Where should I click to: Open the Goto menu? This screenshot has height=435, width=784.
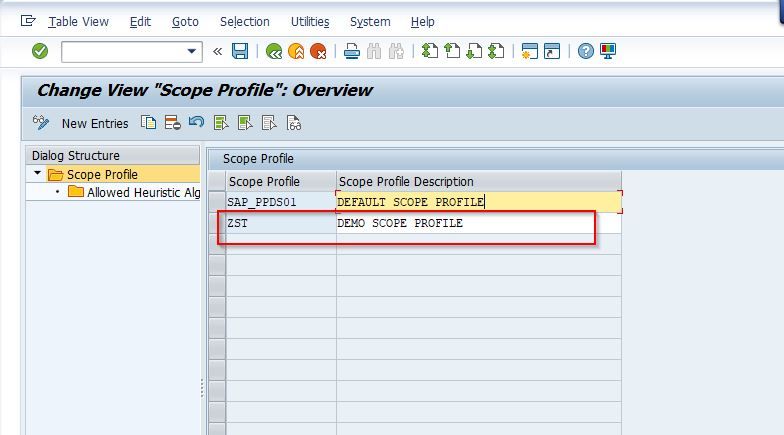click(x=185, y=22)
